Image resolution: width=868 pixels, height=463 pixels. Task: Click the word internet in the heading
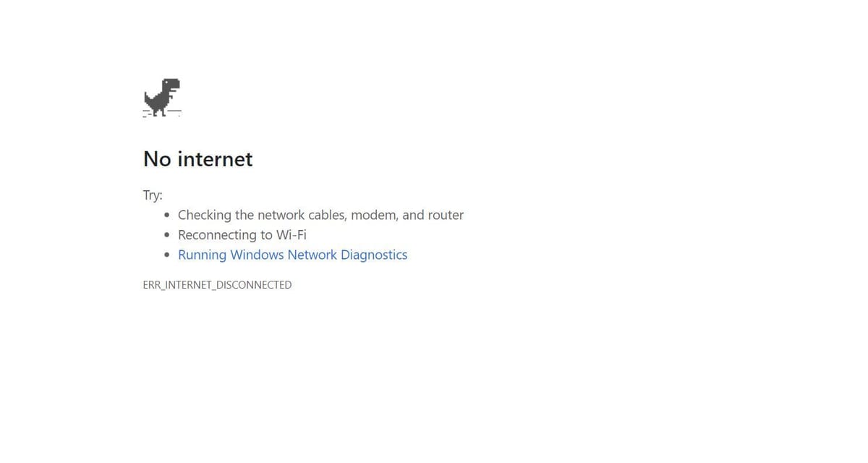[x=216, y=158]
